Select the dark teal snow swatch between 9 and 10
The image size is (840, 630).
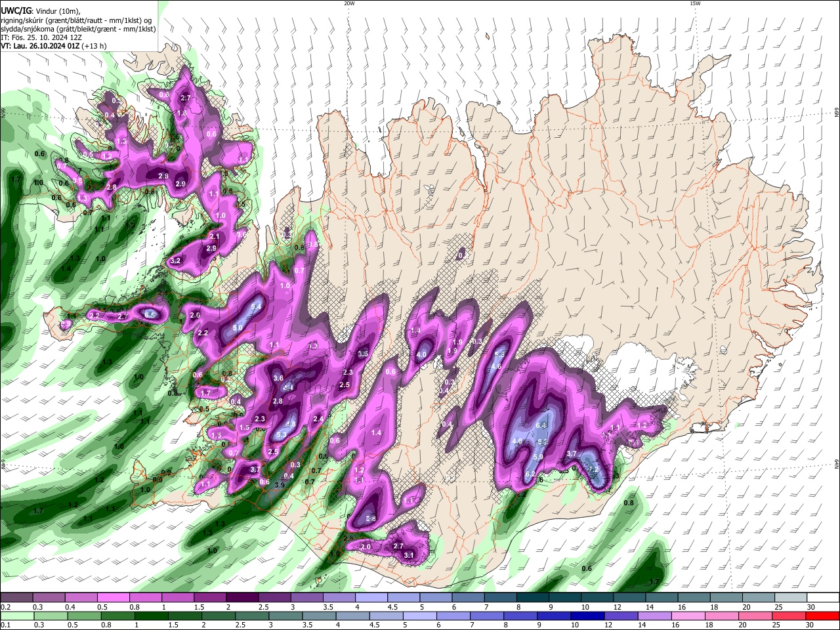click(565, 597)
